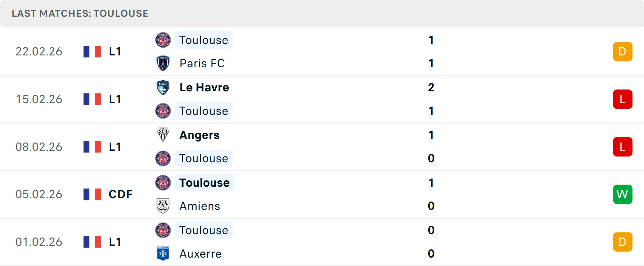Open the Le Havre team link
The image size is (644, 266).
pos(204,87)
